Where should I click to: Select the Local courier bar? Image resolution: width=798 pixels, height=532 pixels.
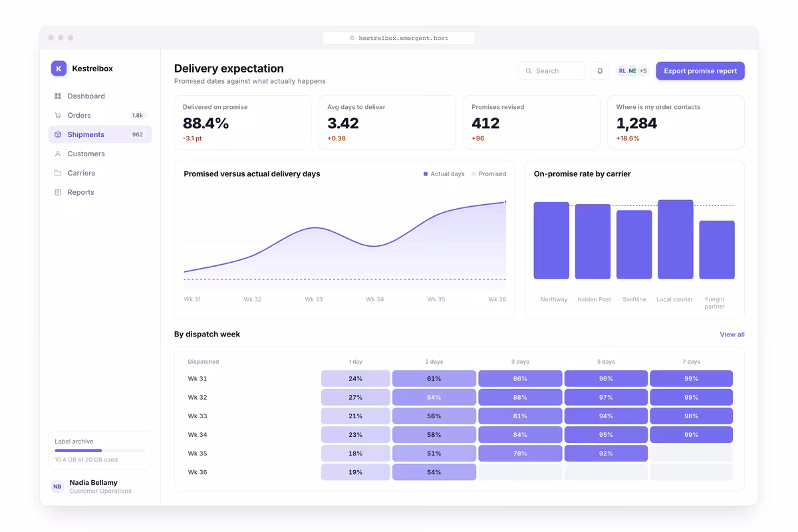(x=676, y=239)
